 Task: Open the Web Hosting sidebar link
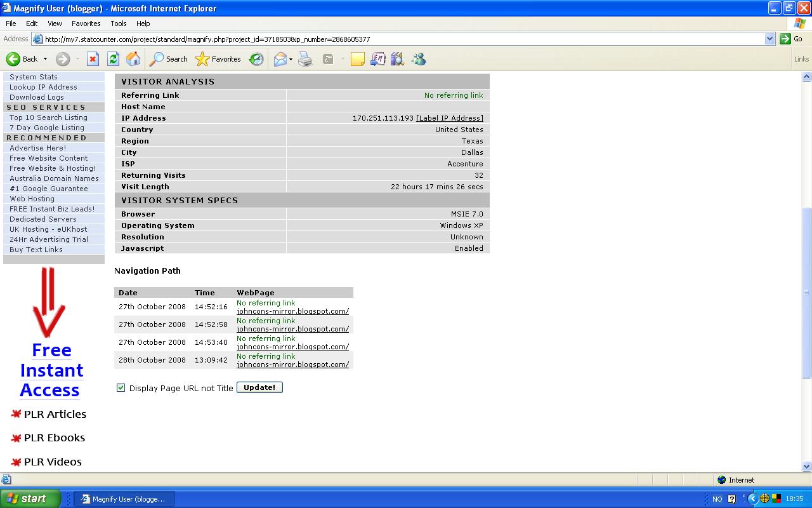pyautogui.click(x=32, y=199)
